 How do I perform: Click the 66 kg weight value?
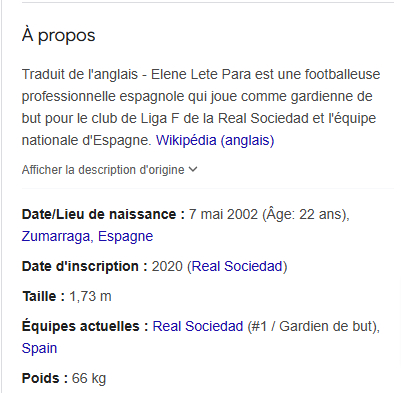[89, 379]
